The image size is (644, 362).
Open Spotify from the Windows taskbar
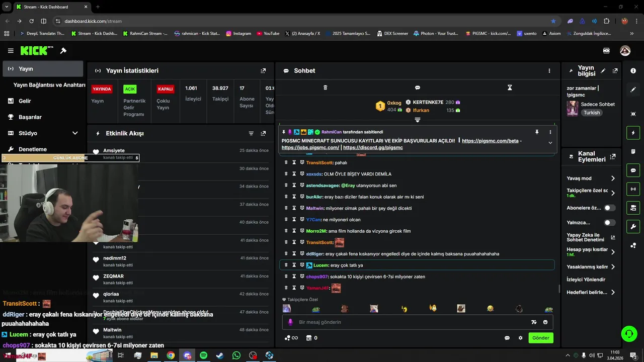click(203, 355)
